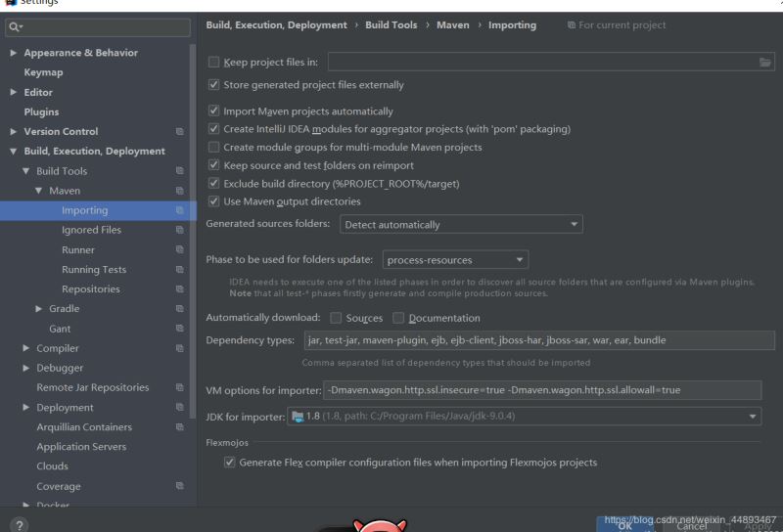
Task: Expand the Editor section
Action: tap(14, 92)
